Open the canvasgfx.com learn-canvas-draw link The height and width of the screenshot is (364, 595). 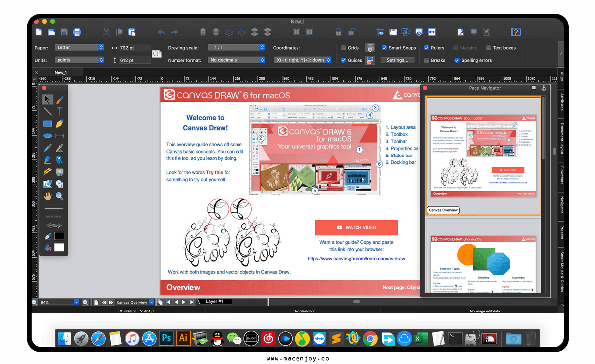(357, 259)
